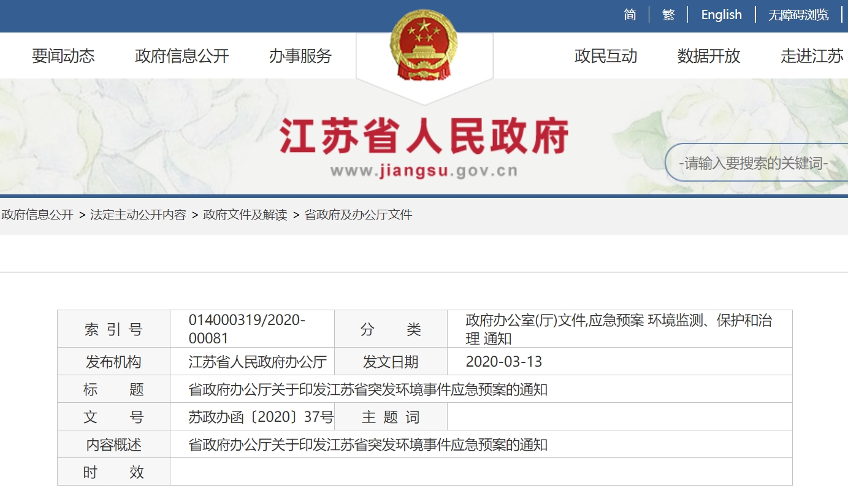Open the 政府信息公开 menu
The image size is (848, 504).
pyautogui.click(x=181, y=56)
